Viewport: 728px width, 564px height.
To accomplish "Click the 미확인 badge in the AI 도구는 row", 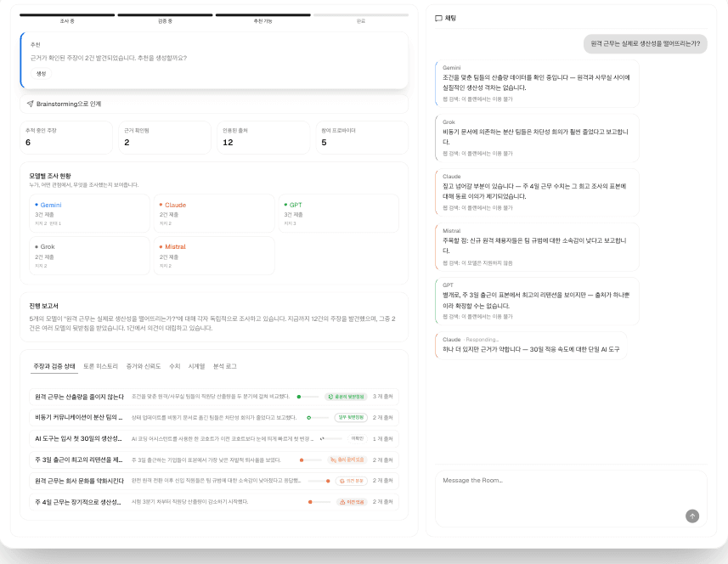I will (358, 438).
